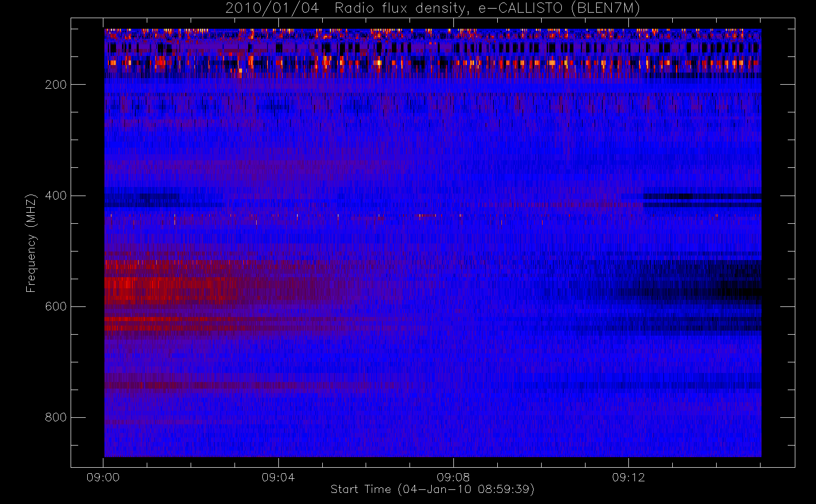Screen dimensions: 816x504
Task: Click the 800 frequency tick label
Action: click(x=55, y=417)
